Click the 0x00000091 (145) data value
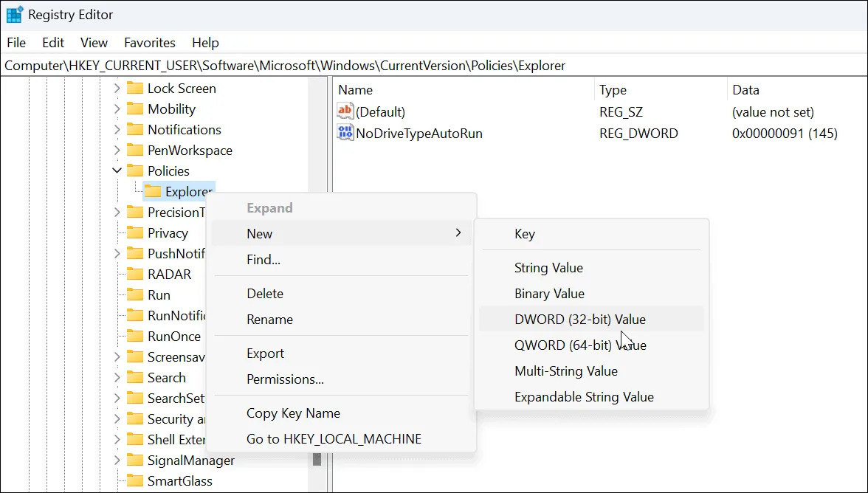The image size is (868, 493). tap(785, 134)
